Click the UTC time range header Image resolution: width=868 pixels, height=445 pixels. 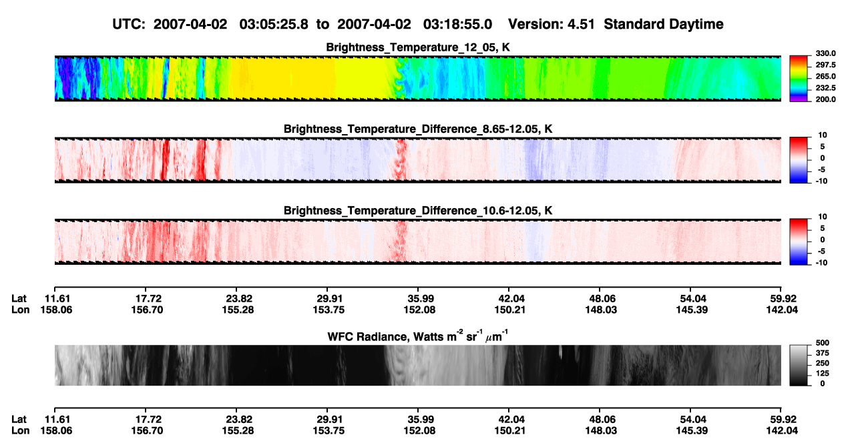point(418,24)
